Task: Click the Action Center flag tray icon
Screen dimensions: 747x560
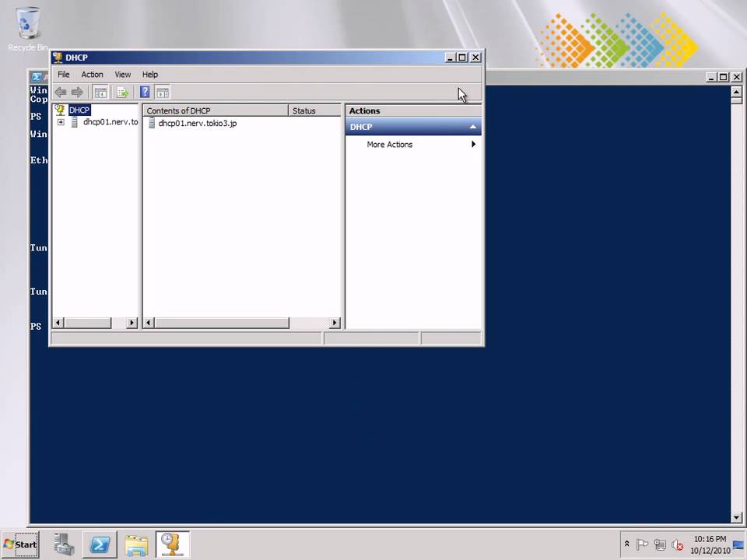Action: tap(642, 544)
